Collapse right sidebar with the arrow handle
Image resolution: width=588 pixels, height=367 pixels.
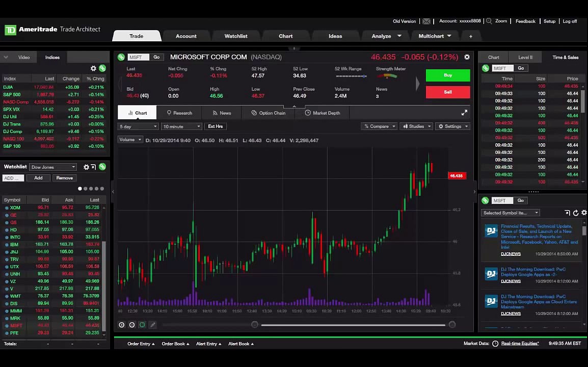coord(474,192)
